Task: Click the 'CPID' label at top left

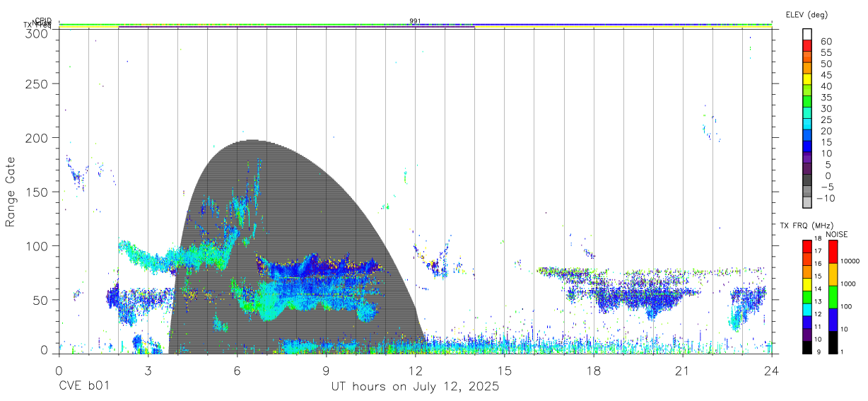Action: coord(43,21)
